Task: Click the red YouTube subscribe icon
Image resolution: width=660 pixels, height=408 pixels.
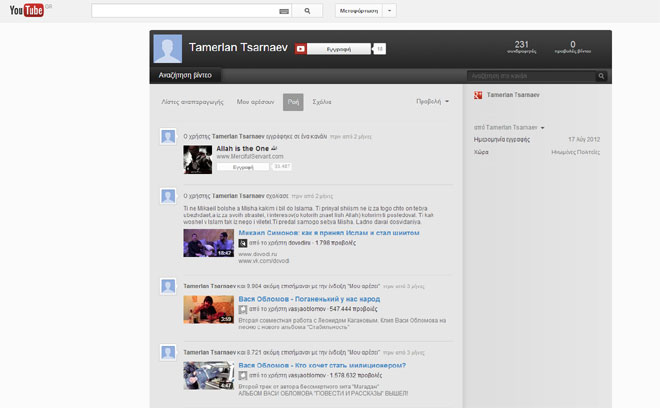Action: (299, 48)
